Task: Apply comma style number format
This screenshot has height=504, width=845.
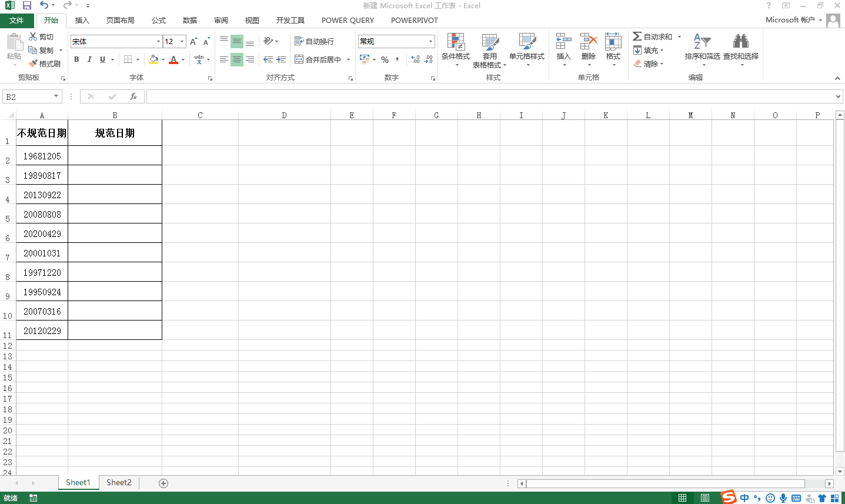Action: point(398,59)
